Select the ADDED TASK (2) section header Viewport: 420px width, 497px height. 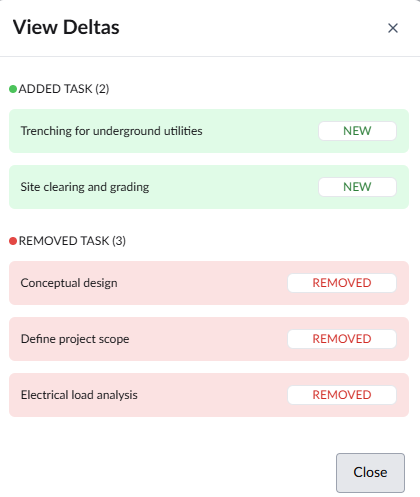pyautogui.click(x=64, y=89)
